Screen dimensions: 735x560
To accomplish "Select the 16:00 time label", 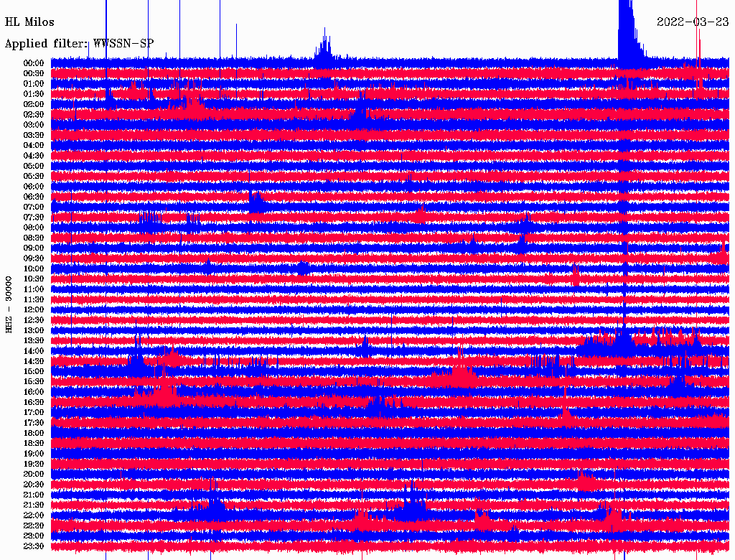I will tap(34, 391).
